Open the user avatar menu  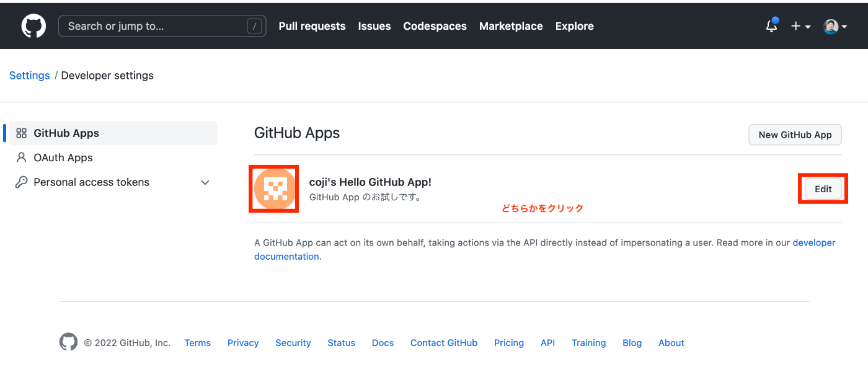point(835,26)
